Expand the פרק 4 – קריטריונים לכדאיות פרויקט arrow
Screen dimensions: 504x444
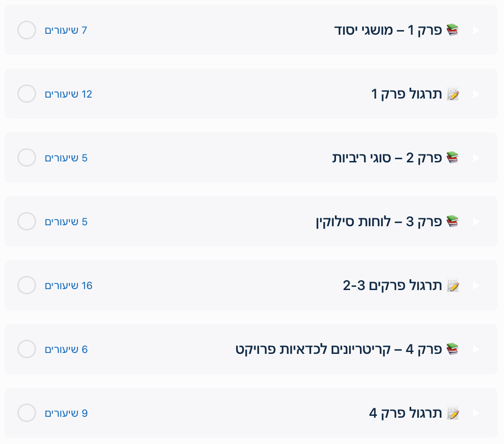coord(476,349)
